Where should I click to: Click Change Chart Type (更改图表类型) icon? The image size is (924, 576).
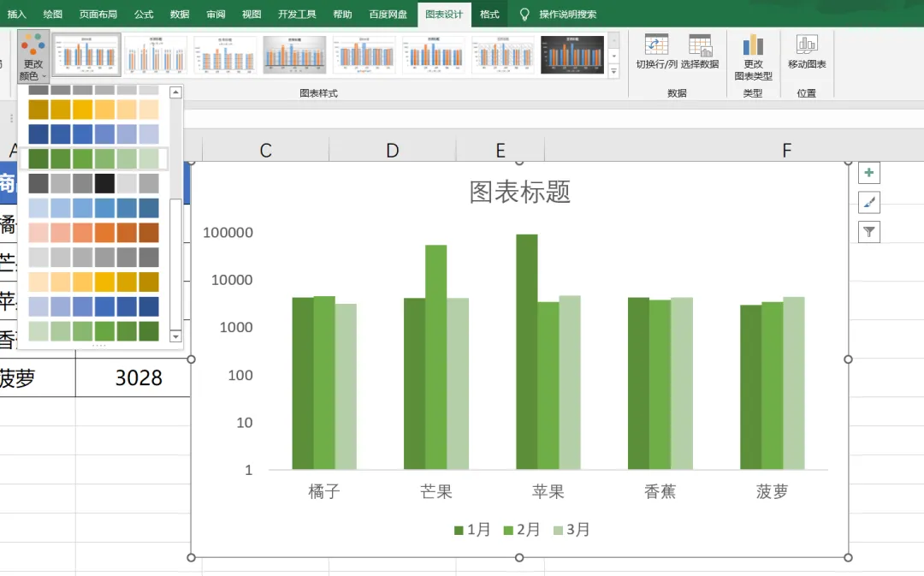click(x=753, y=45)
